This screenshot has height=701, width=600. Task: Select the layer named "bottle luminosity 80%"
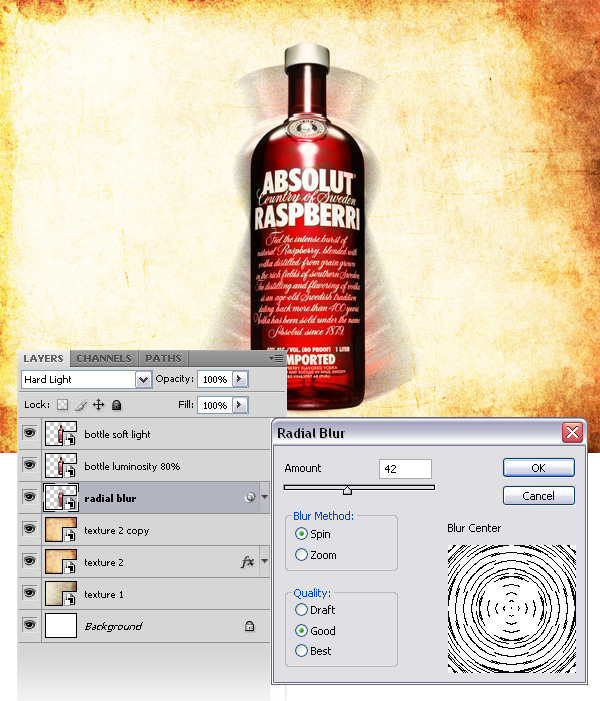[132, 466]
